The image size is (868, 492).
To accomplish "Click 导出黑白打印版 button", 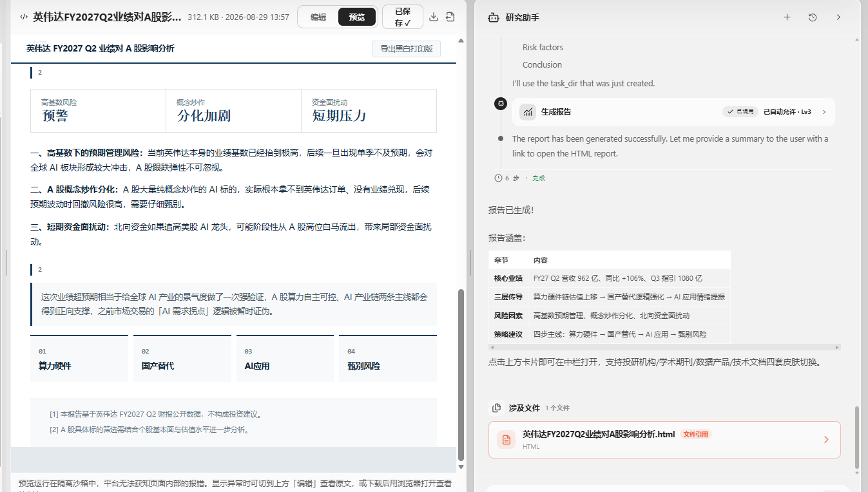I will point(407,49).
